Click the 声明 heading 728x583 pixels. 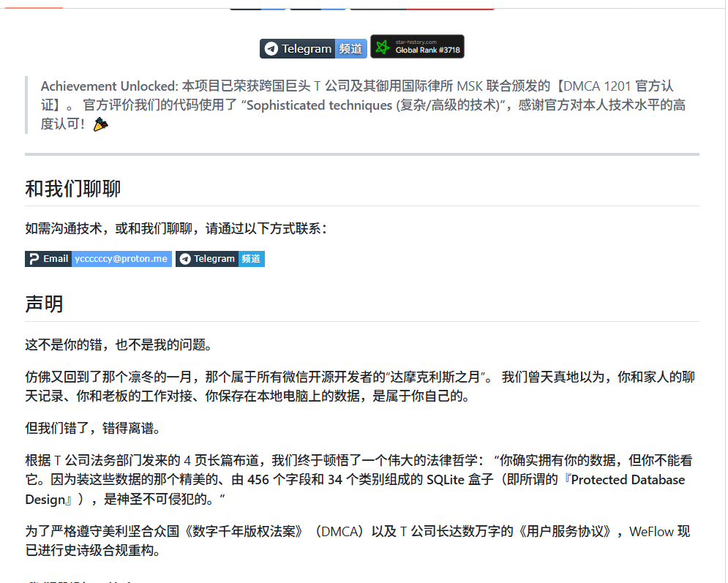44,304
